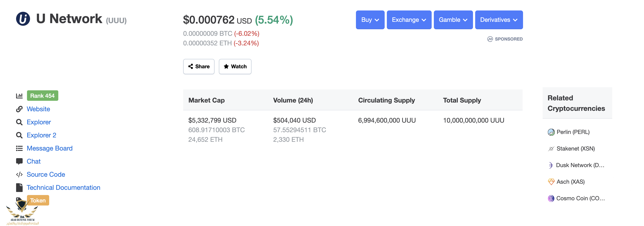Click the chain link icon beside Website

(19, 109)
